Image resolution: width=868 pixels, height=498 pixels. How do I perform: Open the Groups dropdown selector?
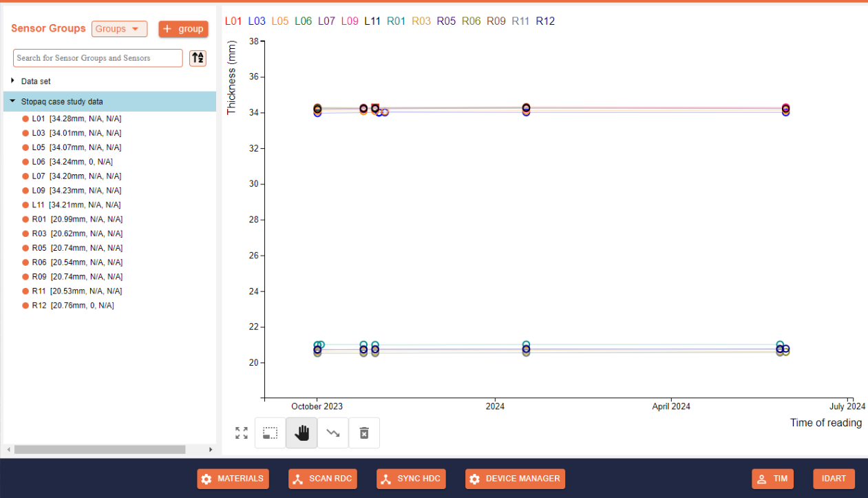pos(119,29)
